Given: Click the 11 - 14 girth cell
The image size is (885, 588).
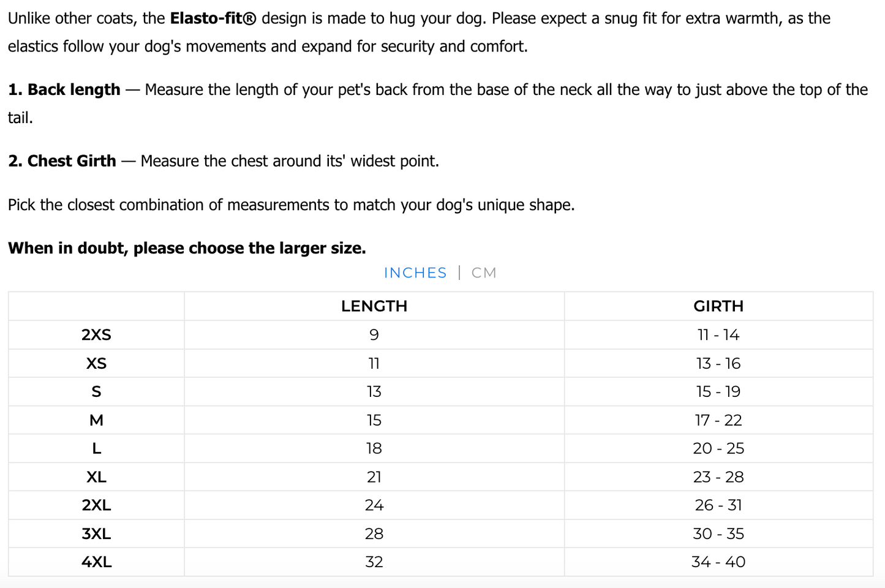Looking at the screenshot, I should [x=718, y=335].
